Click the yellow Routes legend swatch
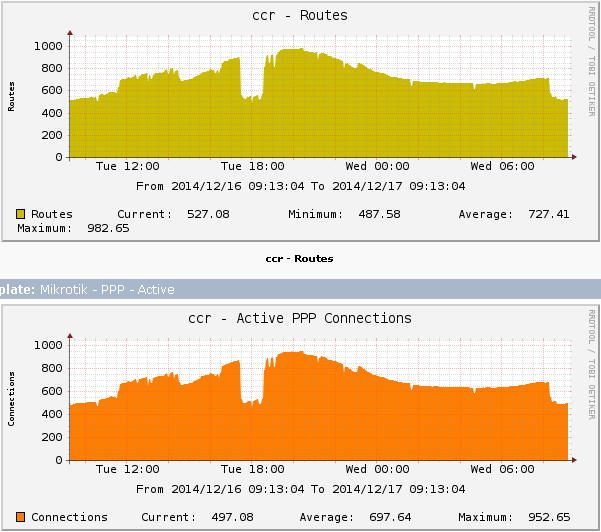Screen dimensions: 601x532 [x=20, y=214]
